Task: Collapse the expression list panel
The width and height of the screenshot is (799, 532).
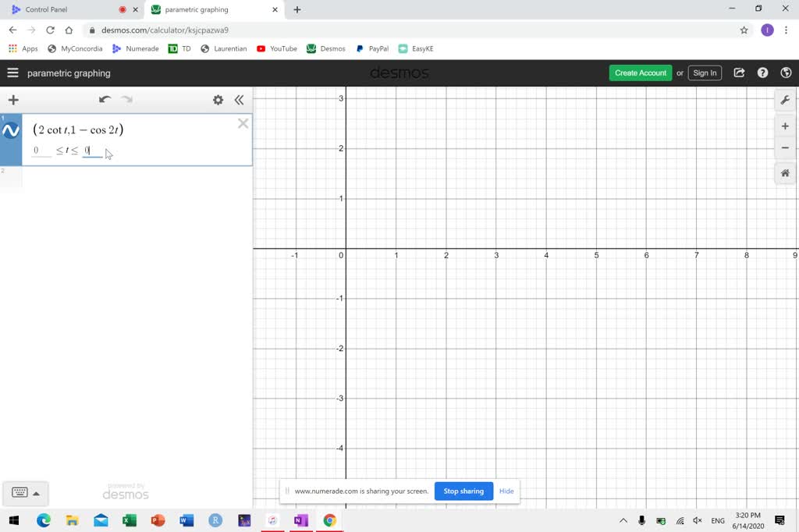Action: 239,100
